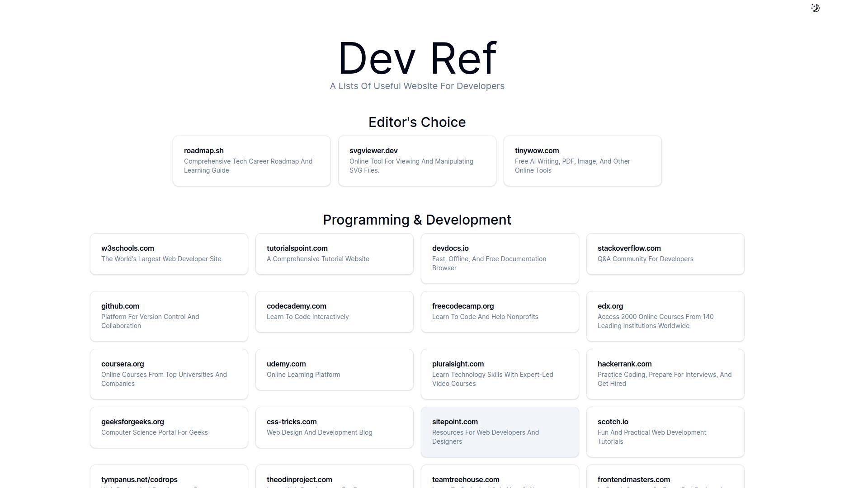Open the roadmap.sh card
Viewport: 868px width, 488px height.
click(x=251, y=161)
